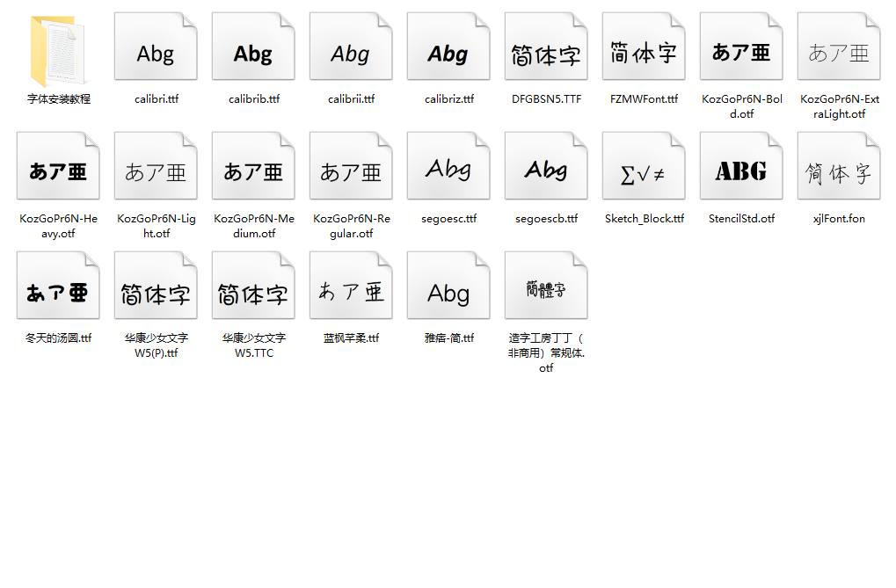This screenshot has height=588, width=896.
Task: Click the "Sketch_Block.ttf" file name text
Action: tap(645, 218)
